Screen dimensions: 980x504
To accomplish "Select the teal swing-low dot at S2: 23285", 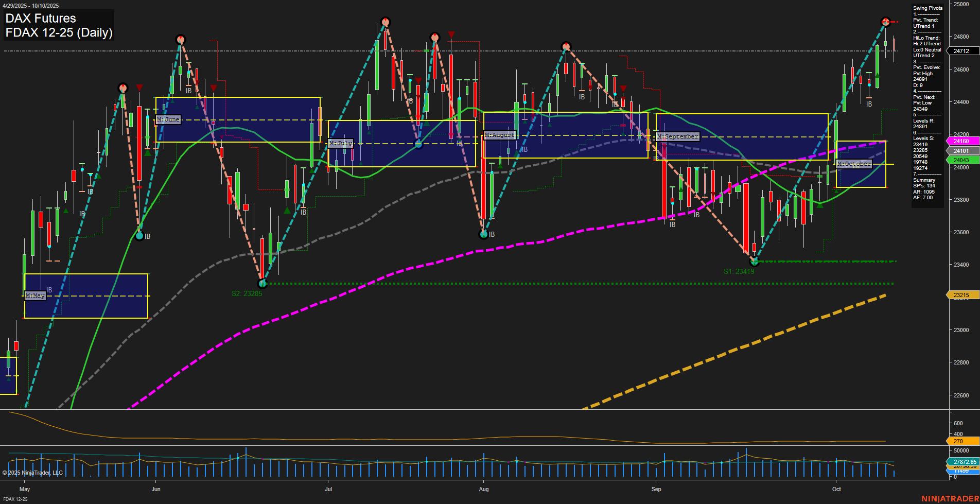I will click(x=263, y=283).
